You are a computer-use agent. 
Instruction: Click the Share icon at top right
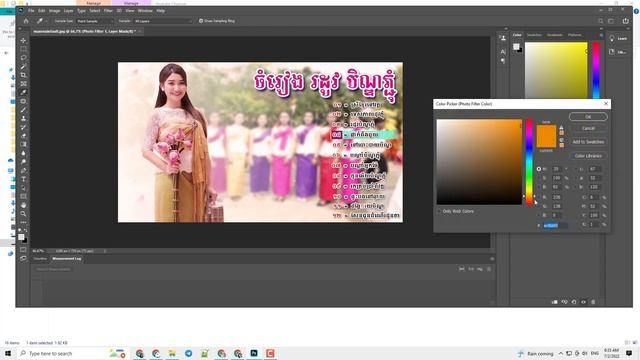(625, 21)
